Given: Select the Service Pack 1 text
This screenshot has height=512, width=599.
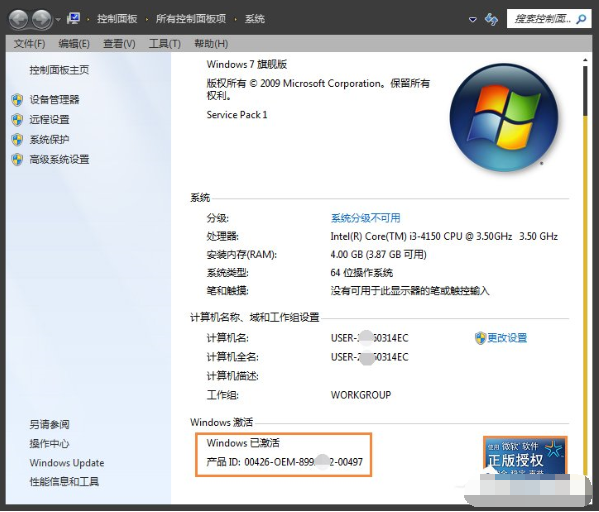Looking at the screenshot, I should (237, 115).
